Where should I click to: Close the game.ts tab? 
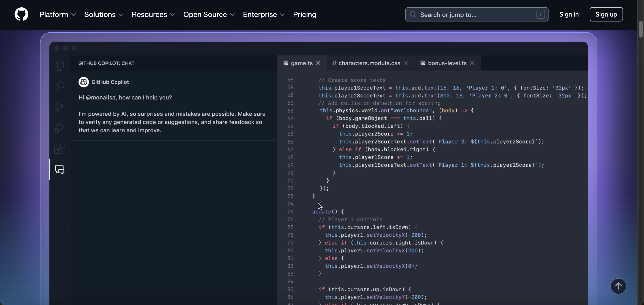pos(318,63)
